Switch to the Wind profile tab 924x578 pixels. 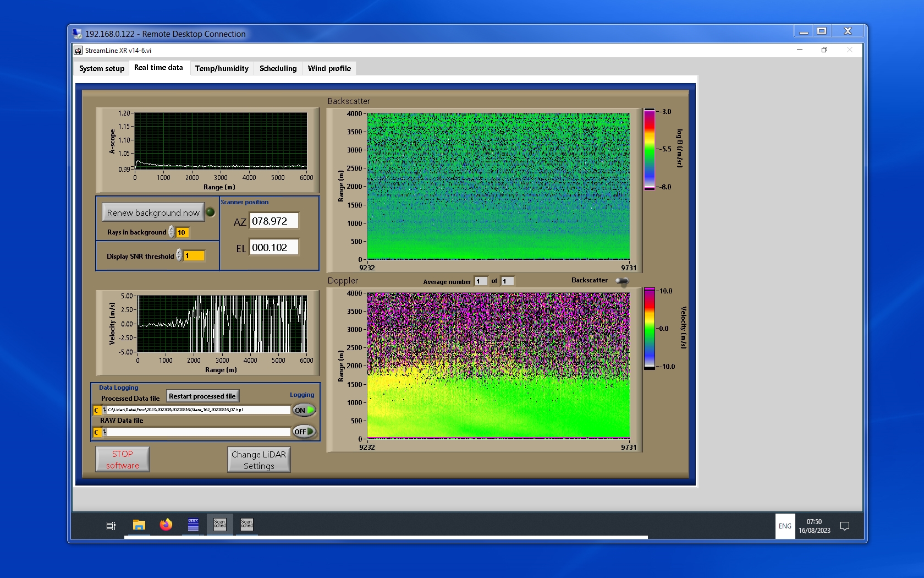(x=329, y=68)
